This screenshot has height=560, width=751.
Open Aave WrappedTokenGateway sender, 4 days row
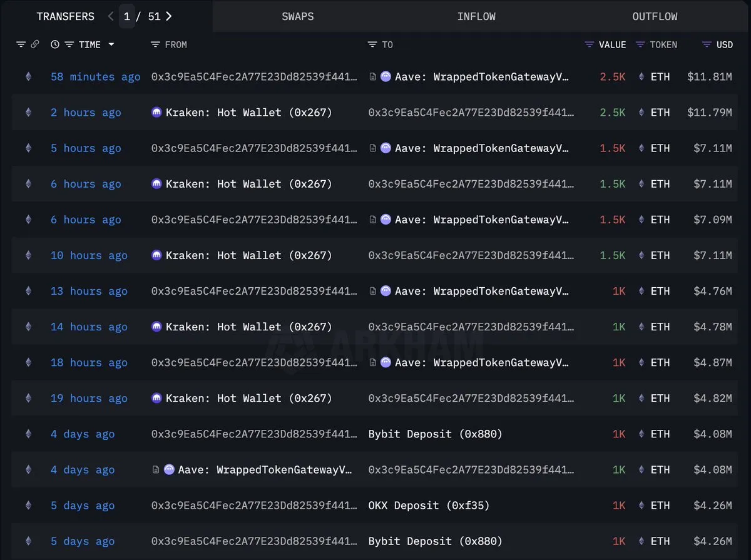[x=265, y=469]
